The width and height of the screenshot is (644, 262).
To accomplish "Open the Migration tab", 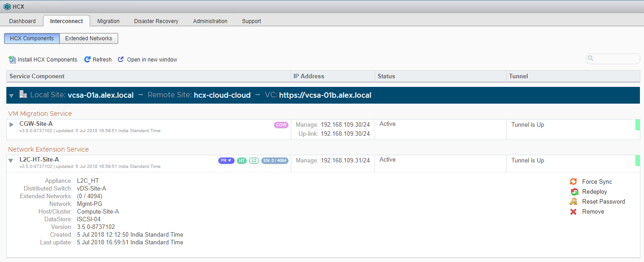I will pyautogui.click(x=108, y=21).
